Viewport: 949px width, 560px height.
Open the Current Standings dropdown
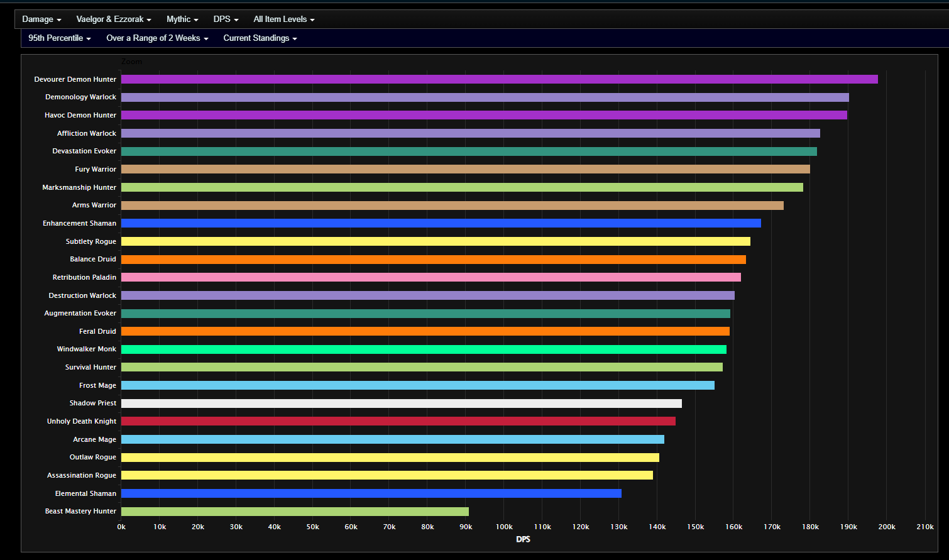(260, 38)
